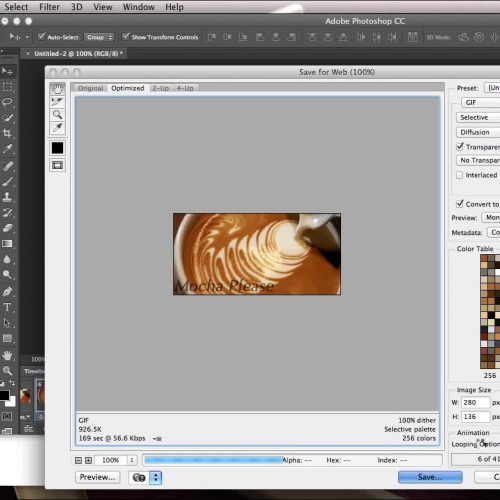Screen dimensions: 500x500
Task: Select the Photoshop Zoom tool in left toolbar
Action: (7, 371)
